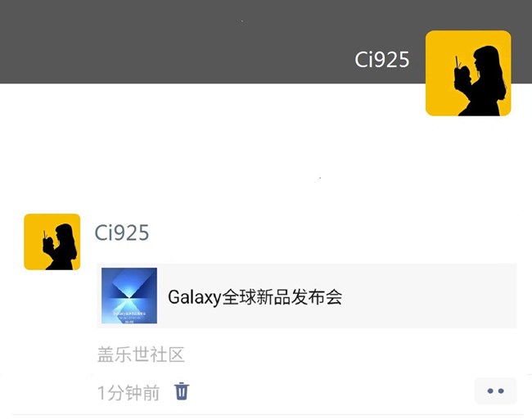Click the divider line below the post

point(268,414)
